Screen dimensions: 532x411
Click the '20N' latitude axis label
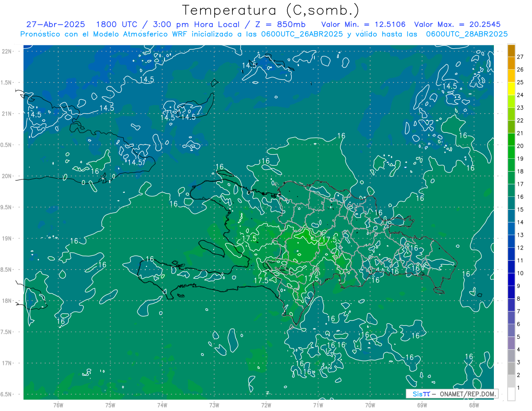pos(7,176)
